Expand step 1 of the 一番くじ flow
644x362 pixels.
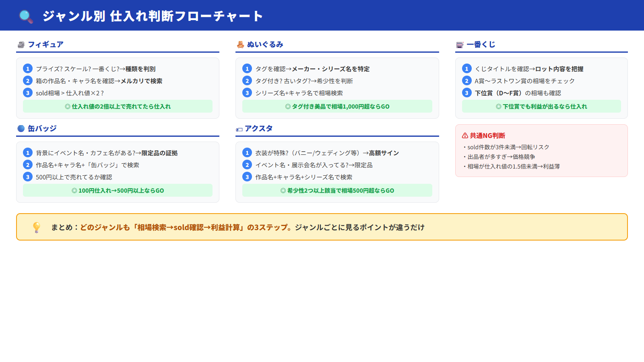[x=467, y=68]
